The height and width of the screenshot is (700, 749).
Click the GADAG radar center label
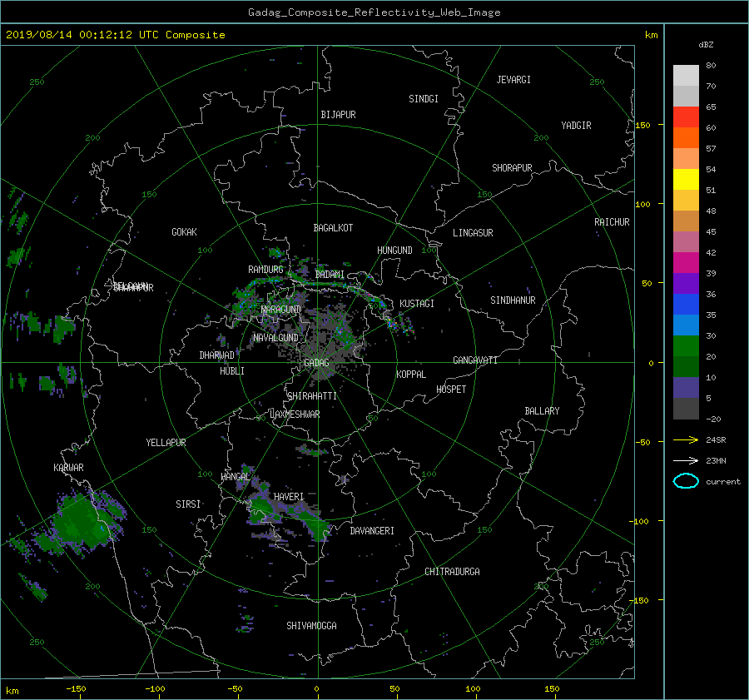pyautogui.click(x=316, y=363)
